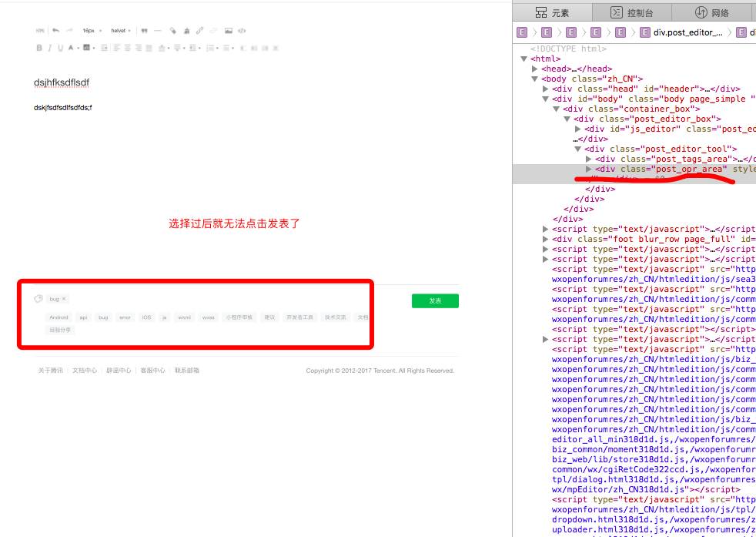Insert a blockquote with the quote icon
Image resolution: width=756 pixels, height=537 pixels.
tap(144, 31)
